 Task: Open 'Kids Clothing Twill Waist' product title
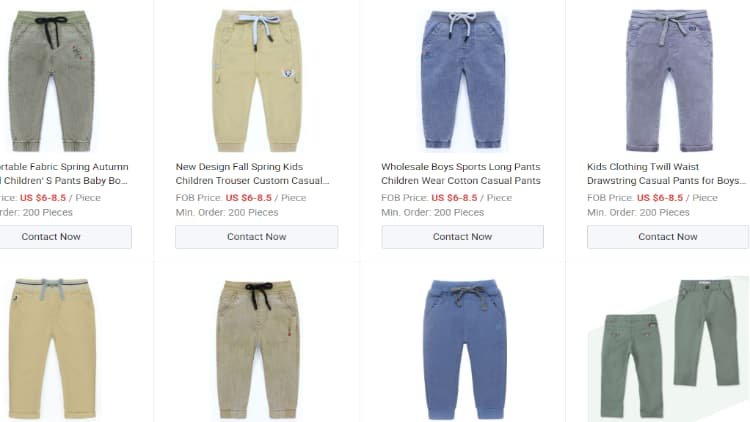tap(643, 167)
